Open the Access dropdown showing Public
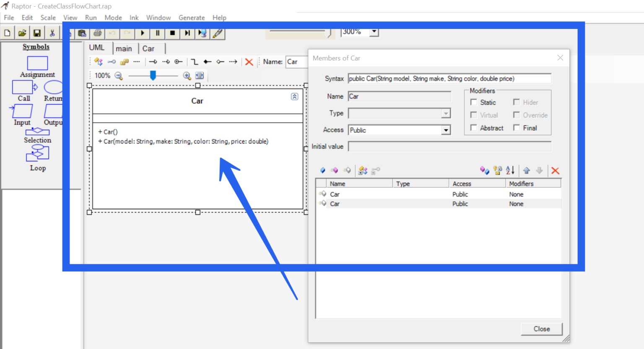The image size is (644, 349). 446,130
